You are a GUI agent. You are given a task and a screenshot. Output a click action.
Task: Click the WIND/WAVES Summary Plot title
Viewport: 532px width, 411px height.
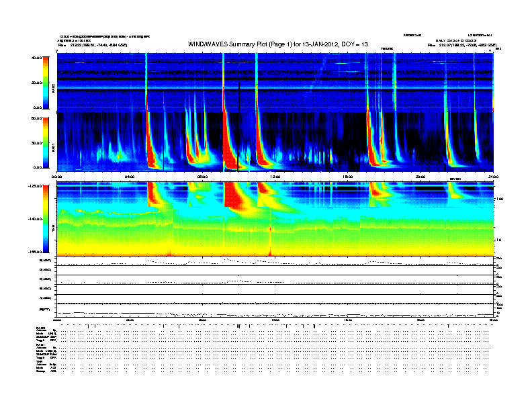[x=278, y=44]
